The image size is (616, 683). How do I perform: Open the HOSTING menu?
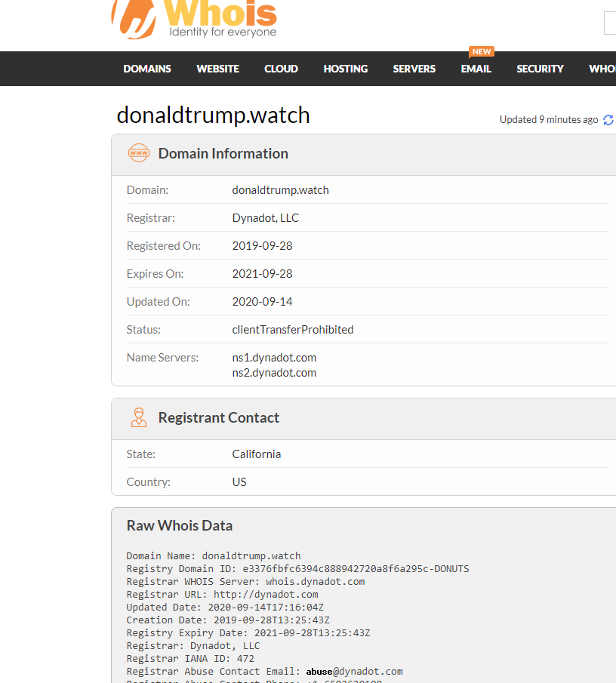coord(346,69)
